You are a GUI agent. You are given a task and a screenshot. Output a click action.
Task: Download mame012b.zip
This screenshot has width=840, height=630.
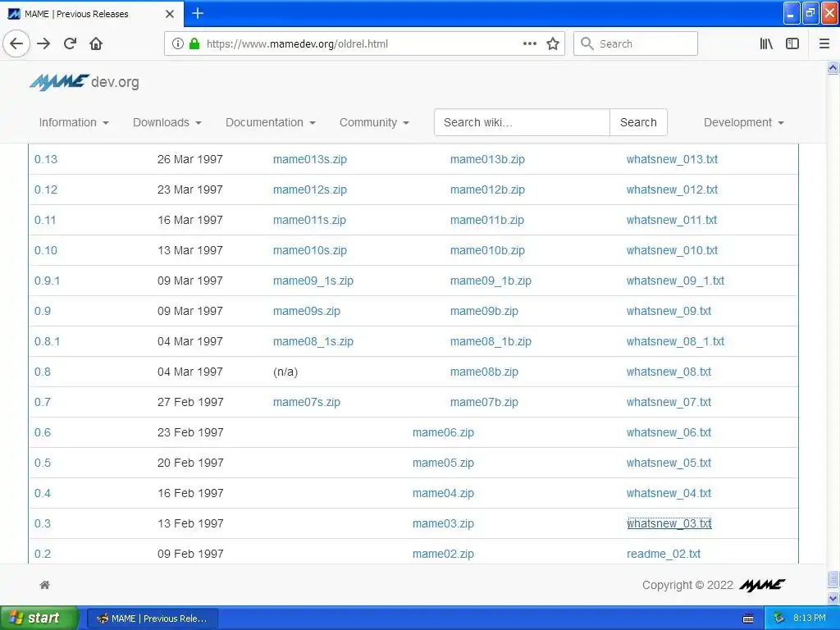487,189
